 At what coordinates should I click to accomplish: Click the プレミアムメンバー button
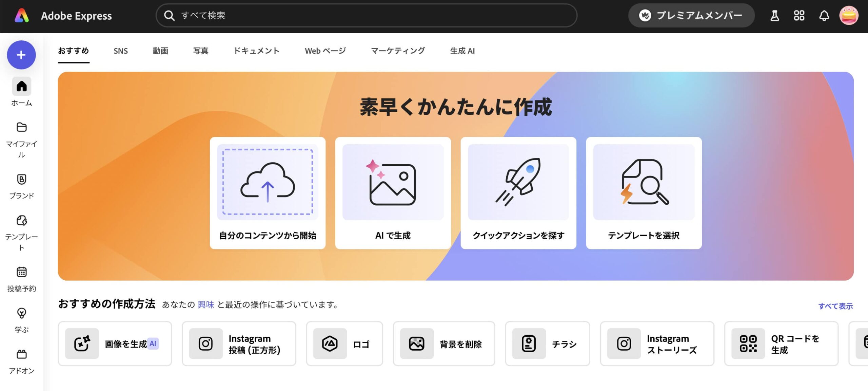coord(691,16)
